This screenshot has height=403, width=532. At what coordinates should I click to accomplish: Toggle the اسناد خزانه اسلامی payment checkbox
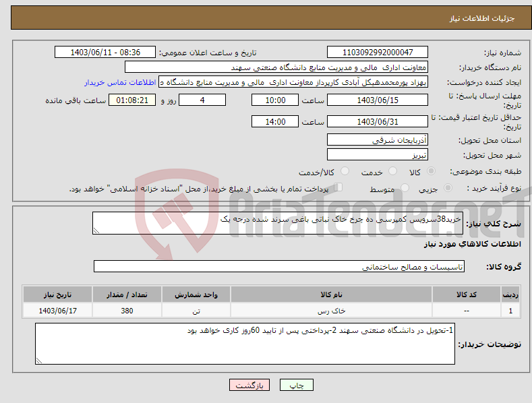click(338, 187)
